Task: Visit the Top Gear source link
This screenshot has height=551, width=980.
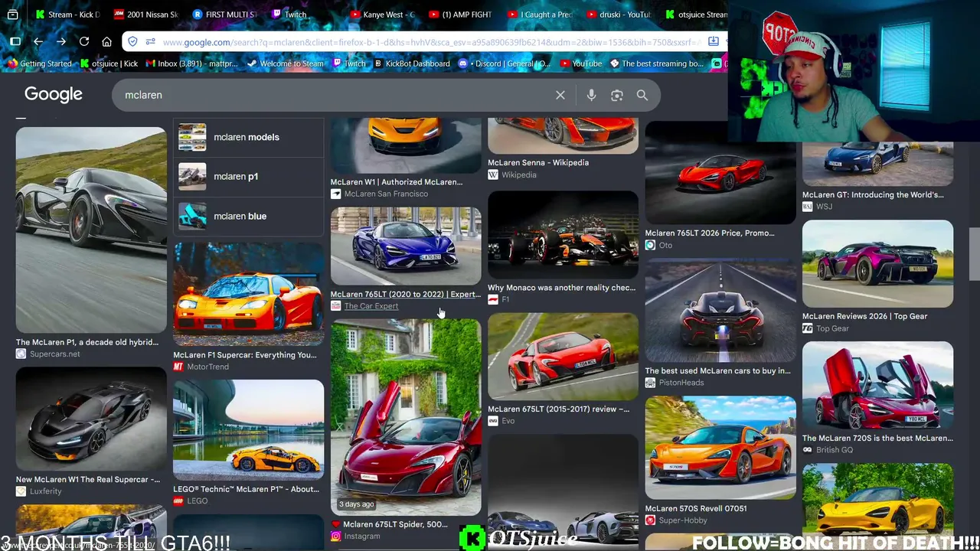Action: [x=825, y=328]
